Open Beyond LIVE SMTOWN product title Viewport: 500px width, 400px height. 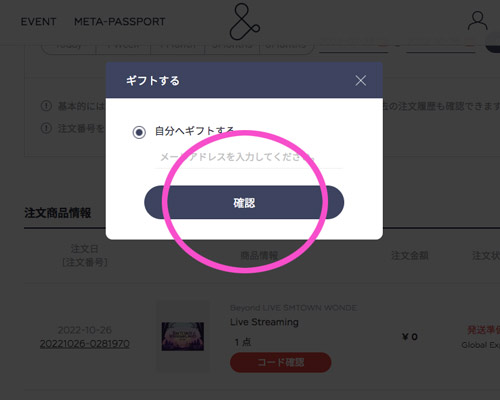point(293,308)
